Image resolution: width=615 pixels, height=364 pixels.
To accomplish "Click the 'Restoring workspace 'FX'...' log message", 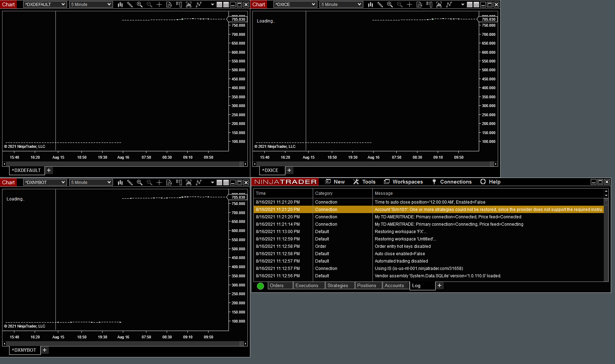I will click(401, 232).
